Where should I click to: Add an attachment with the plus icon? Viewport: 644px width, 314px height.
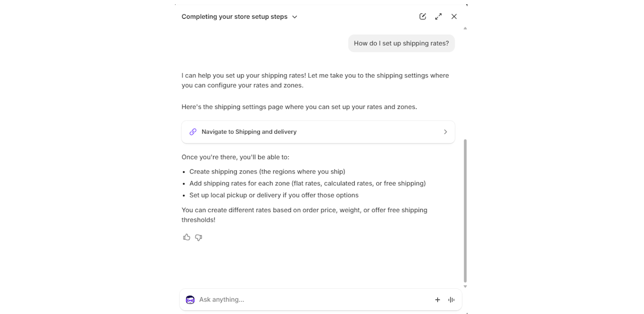click(x=437, y=300)
